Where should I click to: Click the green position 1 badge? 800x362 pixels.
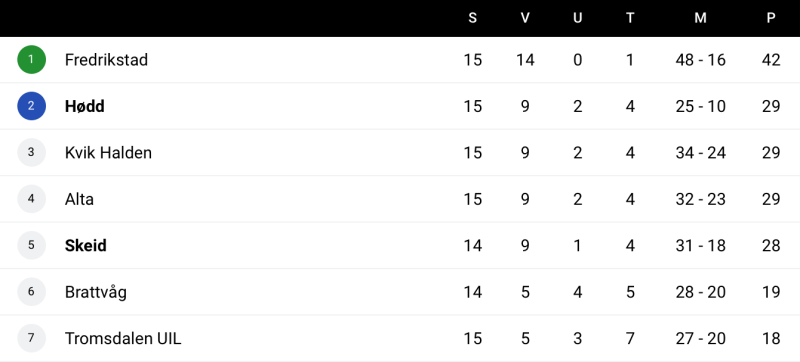31,60
